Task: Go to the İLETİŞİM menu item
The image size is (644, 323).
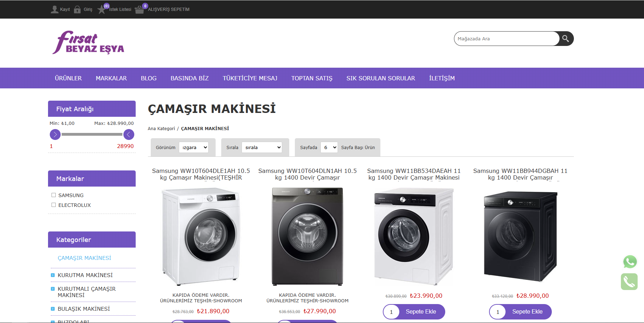Action: [442, 78]
